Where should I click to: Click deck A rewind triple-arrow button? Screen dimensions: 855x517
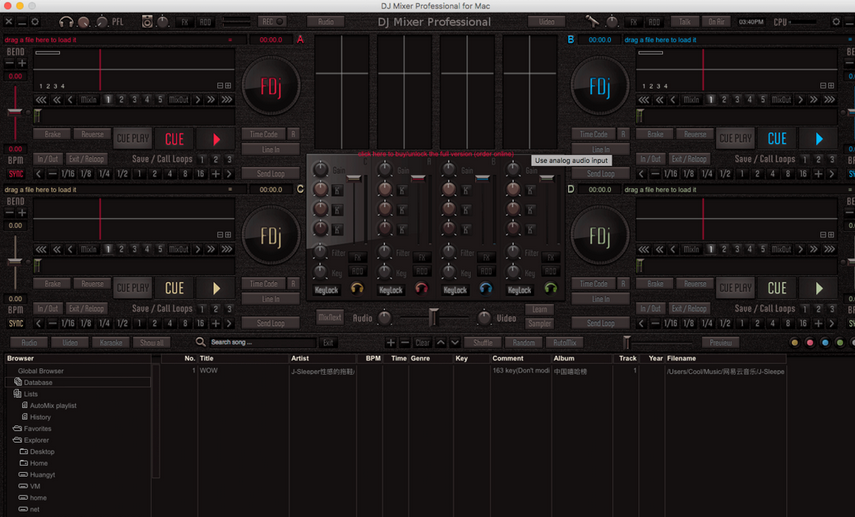coord(41,99)
